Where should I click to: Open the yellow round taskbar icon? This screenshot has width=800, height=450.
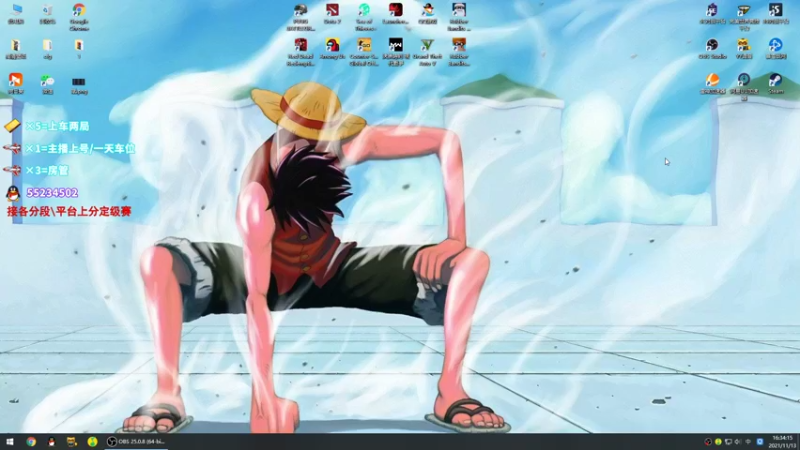pyautogui.click(x=92, y=442)
